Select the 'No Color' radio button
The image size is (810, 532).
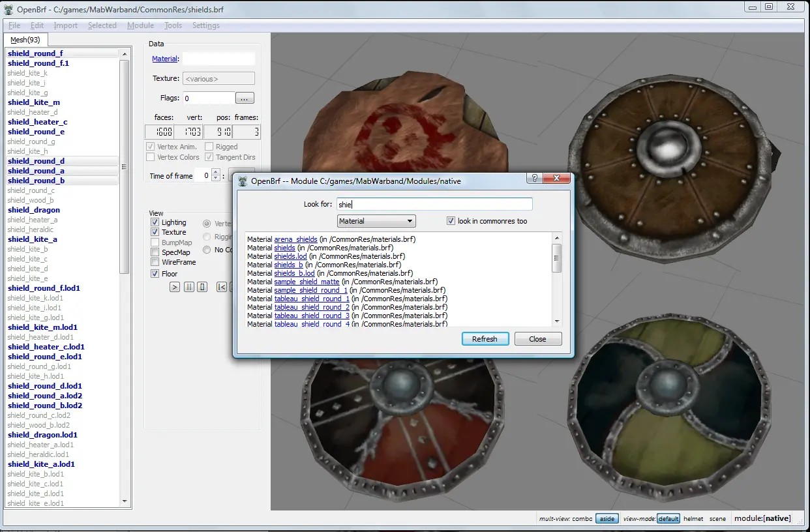click(207, 250)
